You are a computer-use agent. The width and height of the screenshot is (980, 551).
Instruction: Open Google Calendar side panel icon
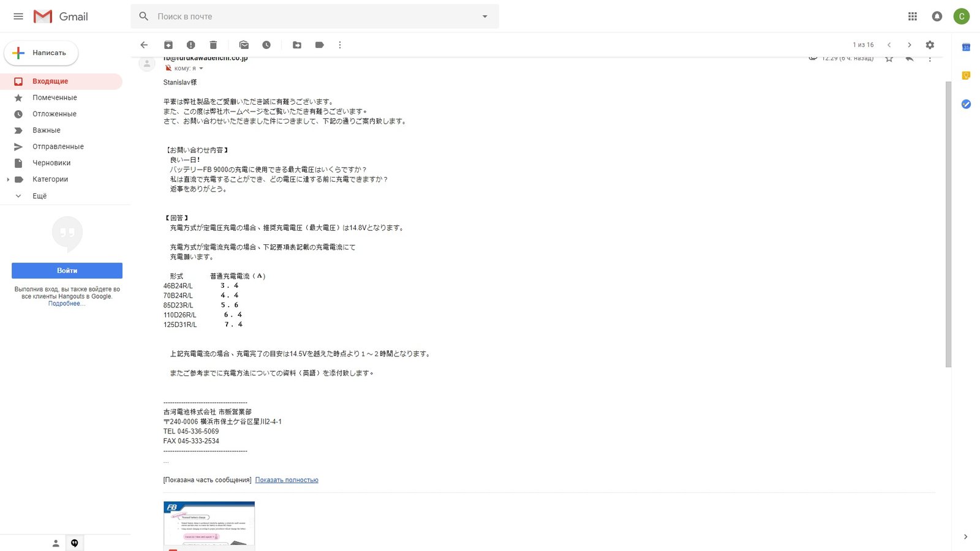[x=966, y=47]
